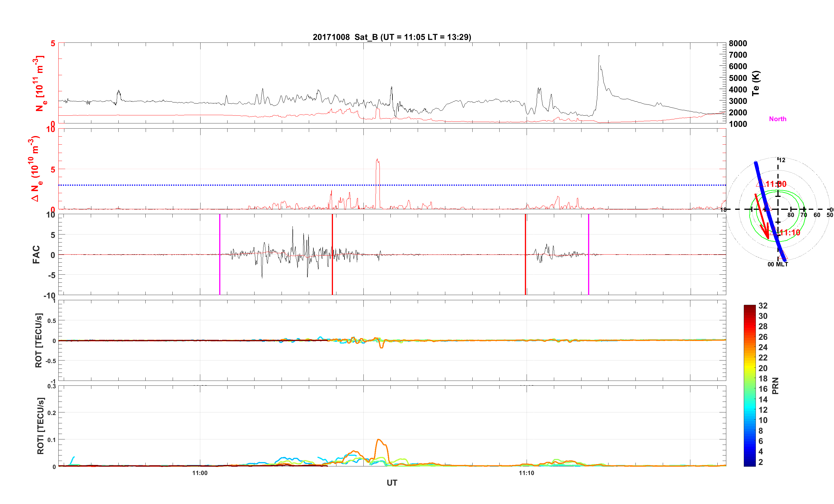Image resolution: width=834 pixels, height=504 pixels.
Task: Click the 11:00 tick label on the UT axis
Action: (200, 473)
